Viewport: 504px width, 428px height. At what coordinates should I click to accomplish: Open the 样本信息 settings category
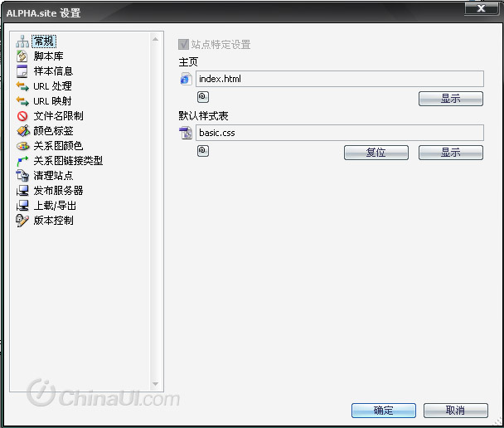[53, 71]
